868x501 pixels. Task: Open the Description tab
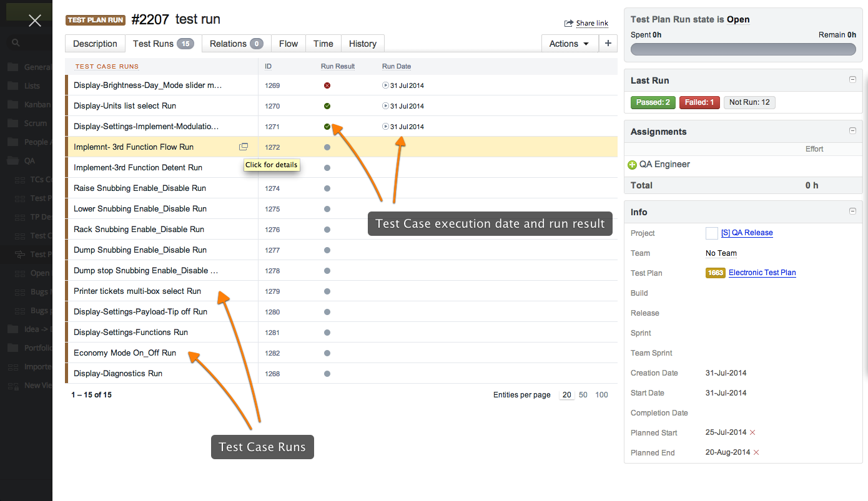[x=95, y=44]
